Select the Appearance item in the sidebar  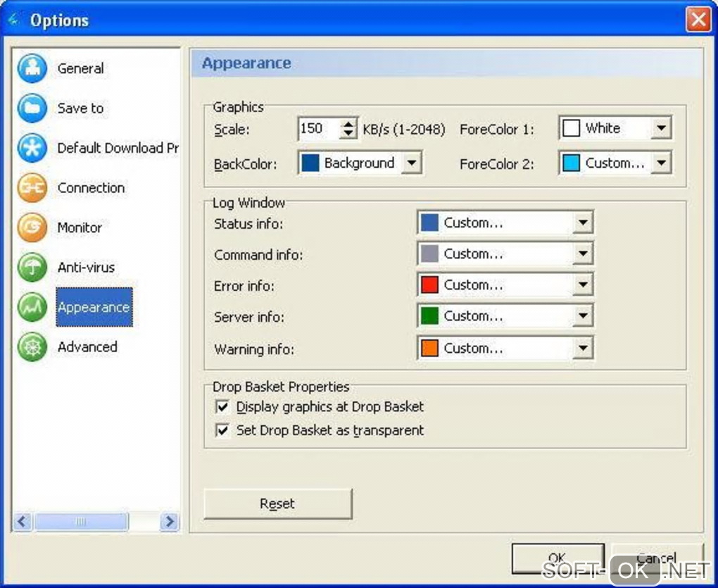94,307
